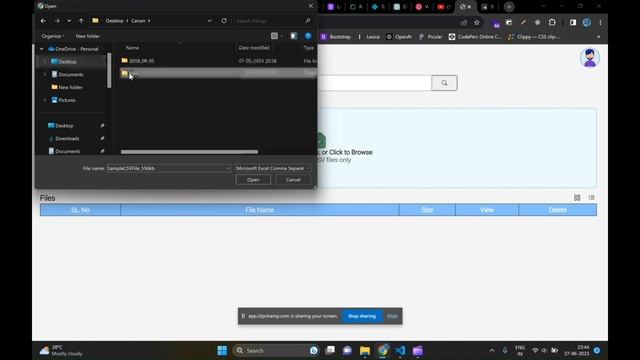Open Chrome side panel icon
The height and width of the screenshot is (360, 640).
click(x=573, y=22)
